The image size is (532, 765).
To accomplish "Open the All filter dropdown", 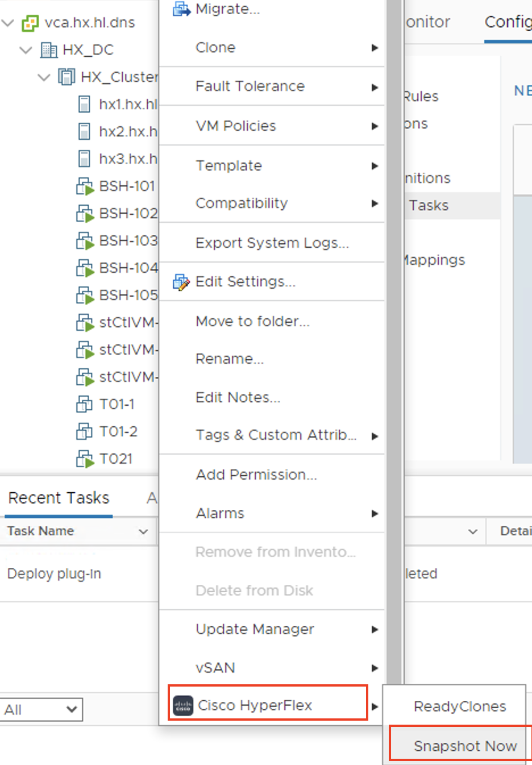I will pyautogui.click(x=41, y=709).
